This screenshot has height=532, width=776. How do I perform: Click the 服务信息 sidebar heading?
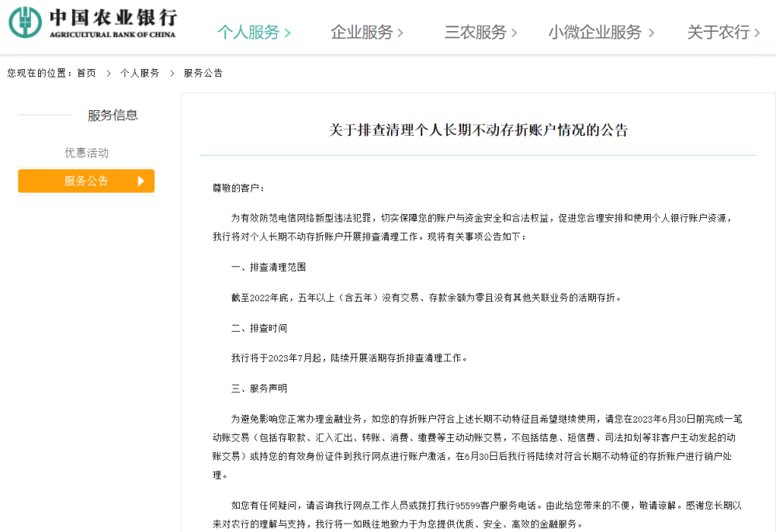coord(113,115)
